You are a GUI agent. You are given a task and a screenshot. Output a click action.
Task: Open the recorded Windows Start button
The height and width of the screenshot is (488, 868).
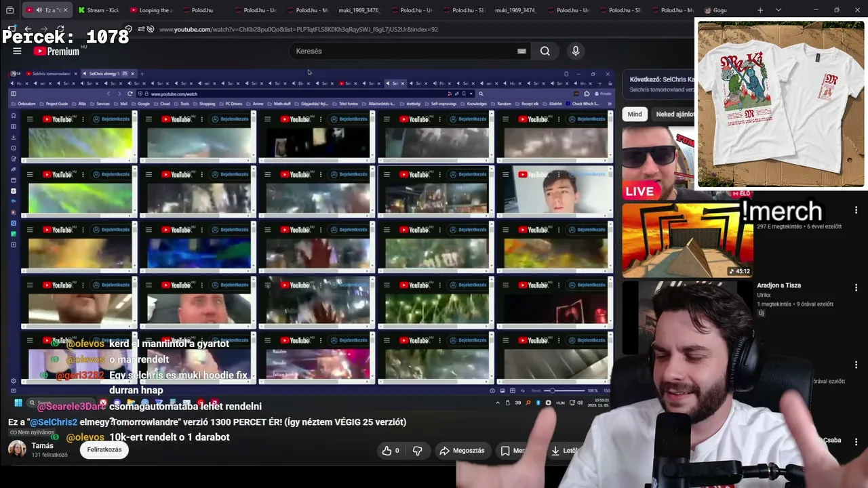(x=18, y=403)
